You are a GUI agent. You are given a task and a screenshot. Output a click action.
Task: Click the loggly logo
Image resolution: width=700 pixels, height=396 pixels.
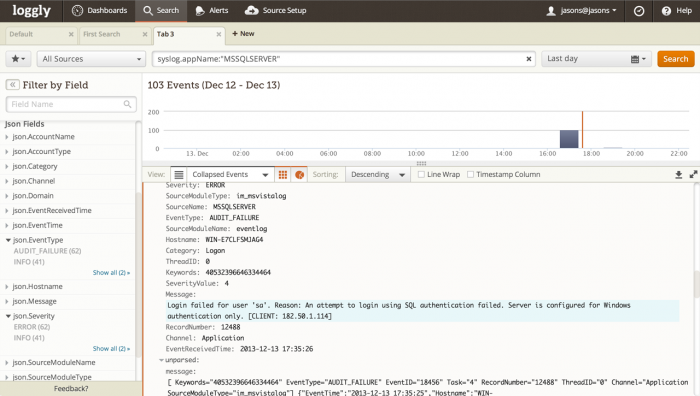tap(31, 10)
